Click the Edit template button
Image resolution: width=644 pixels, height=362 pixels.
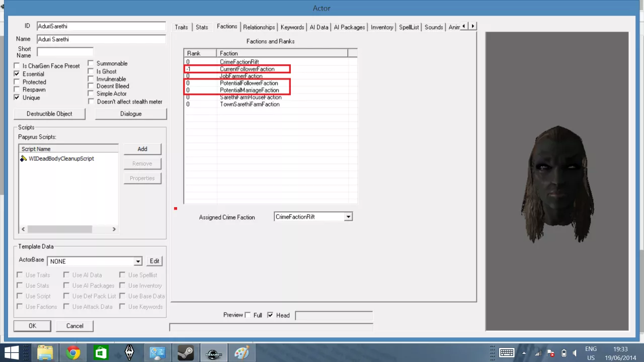(154, 261)
